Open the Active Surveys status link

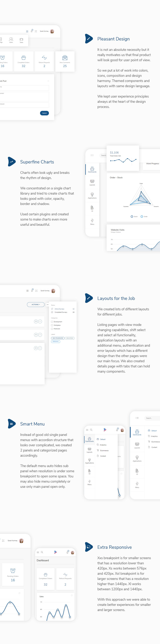click(59, 309)
